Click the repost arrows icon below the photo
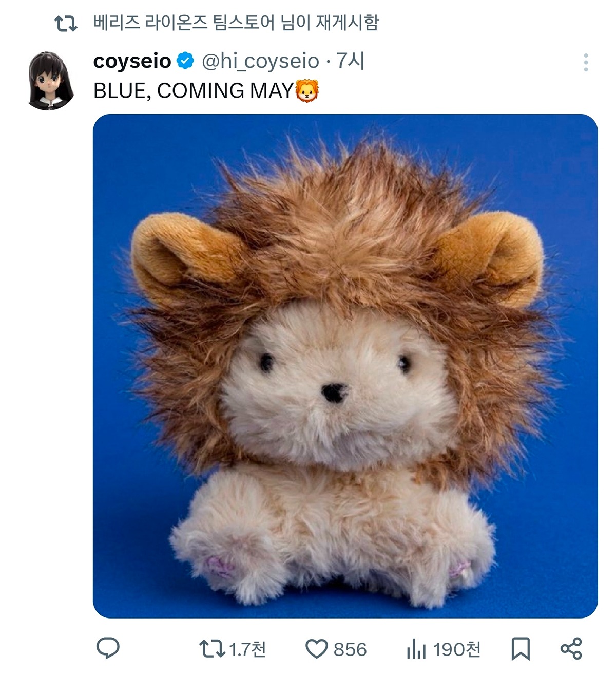The image size is (616, 674). pyautogui.click(x=211, y=649)
